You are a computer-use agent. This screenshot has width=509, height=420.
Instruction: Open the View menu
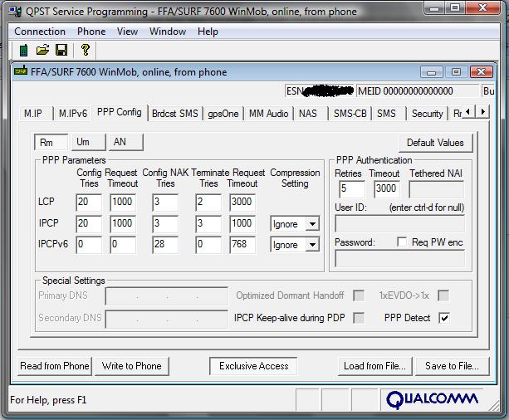(127, 32)
